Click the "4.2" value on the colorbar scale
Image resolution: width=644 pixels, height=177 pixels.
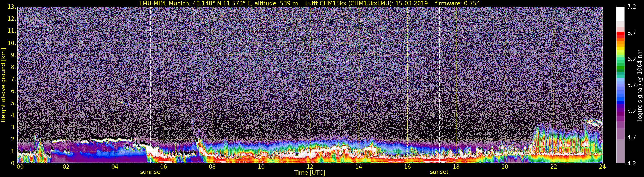[x=632, y=163]
